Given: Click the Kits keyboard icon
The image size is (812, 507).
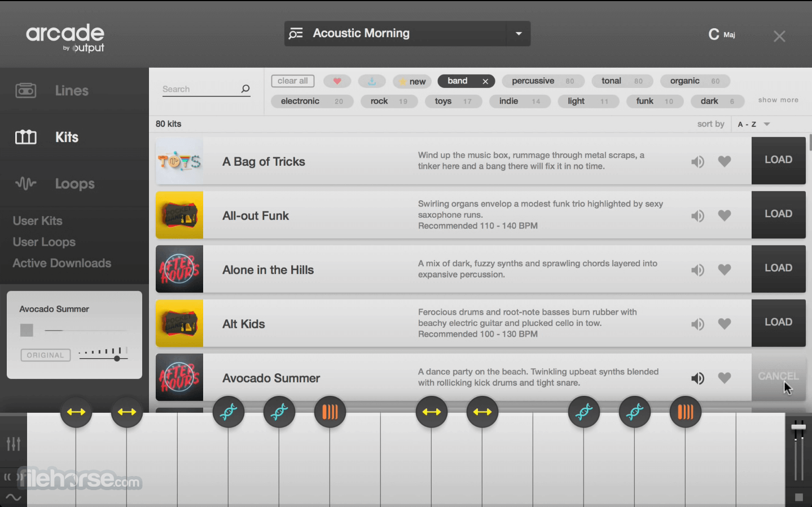Looking at the screenshot, I should (26, 137).
